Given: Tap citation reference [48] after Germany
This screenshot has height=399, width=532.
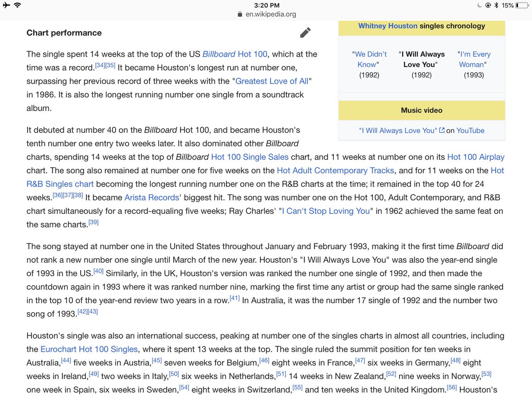Looking at the screenshot, I should click(x=456, y=360).
